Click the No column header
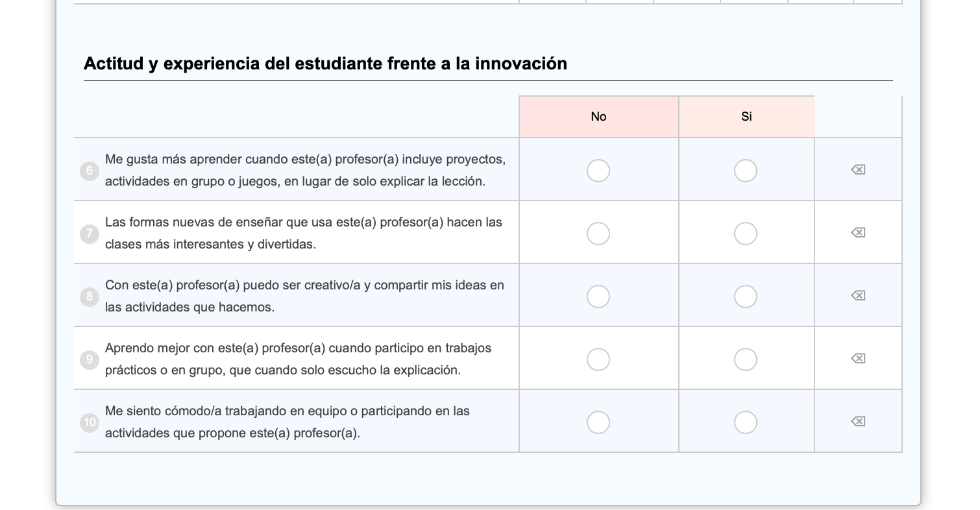This screenshot has width=980, height=510. 598,117
